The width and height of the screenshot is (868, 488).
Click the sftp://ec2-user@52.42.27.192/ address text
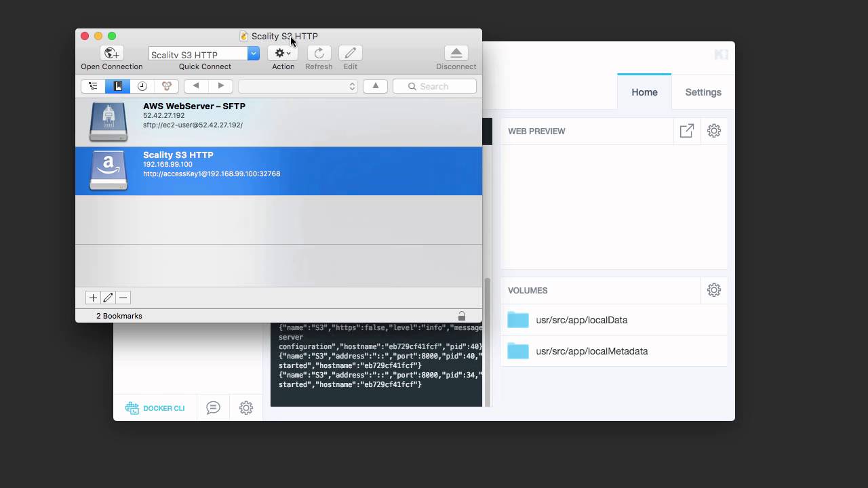coord(193,125)
